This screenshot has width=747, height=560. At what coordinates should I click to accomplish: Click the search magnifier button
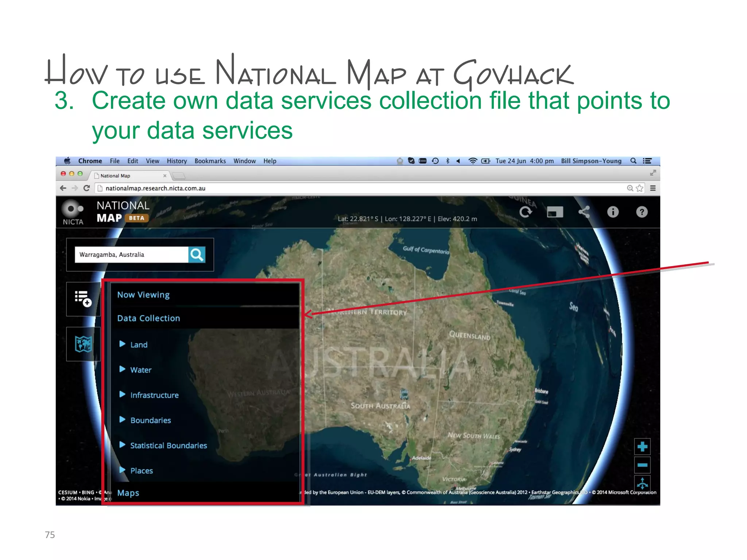pos(197,255)
